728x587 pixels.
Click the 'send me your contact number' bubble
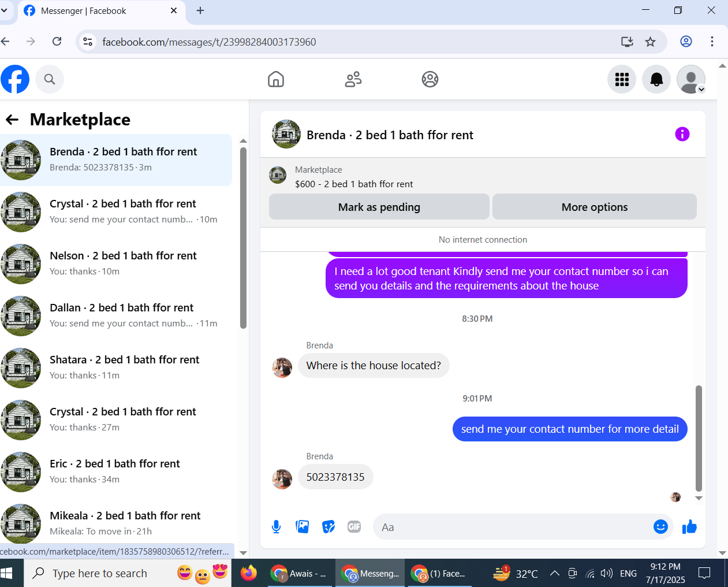point(570,429)
